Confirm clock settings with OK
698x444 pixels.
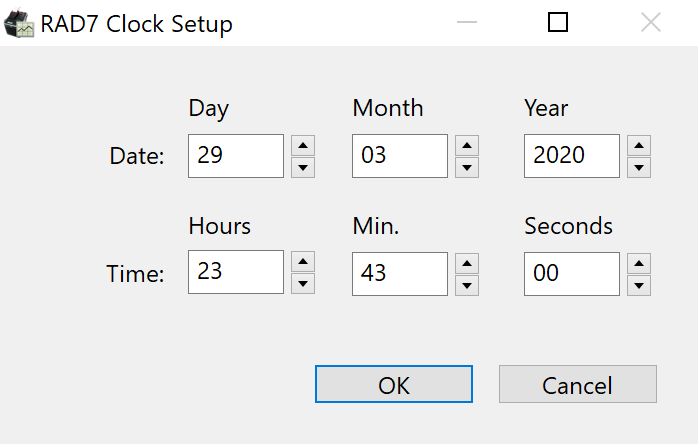[x=394, y=385]
